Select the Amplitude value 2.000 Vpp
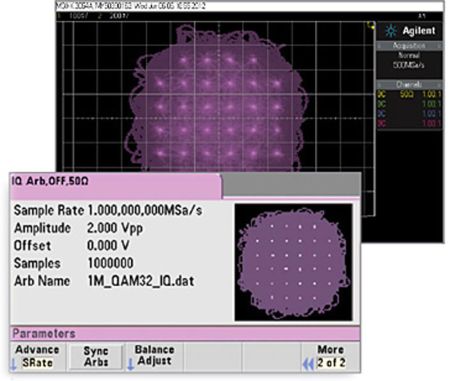The width and height of the screenshot is (450, 381). [x=115, y=228]
